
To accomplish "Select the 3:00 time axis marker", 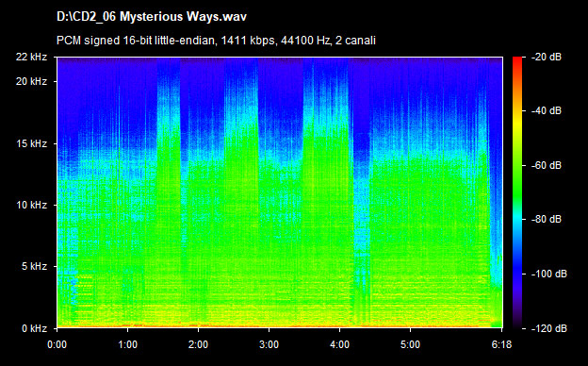I will pyautogui.click(x=269, y=344).
